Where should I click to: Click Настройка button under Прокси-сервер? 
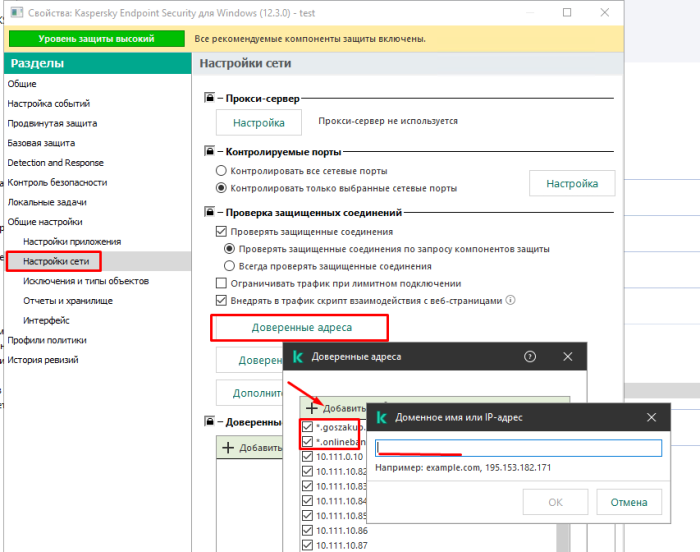pos(259,122)
